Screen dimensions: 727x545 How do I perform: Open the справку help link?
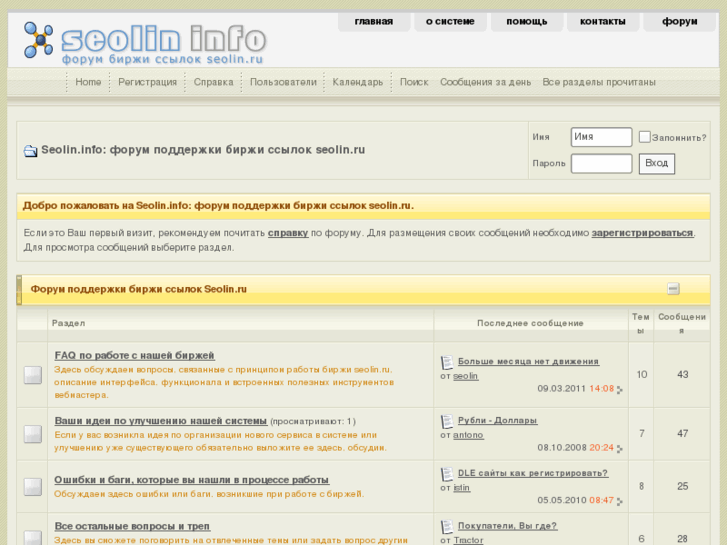(x=288, y=233)
